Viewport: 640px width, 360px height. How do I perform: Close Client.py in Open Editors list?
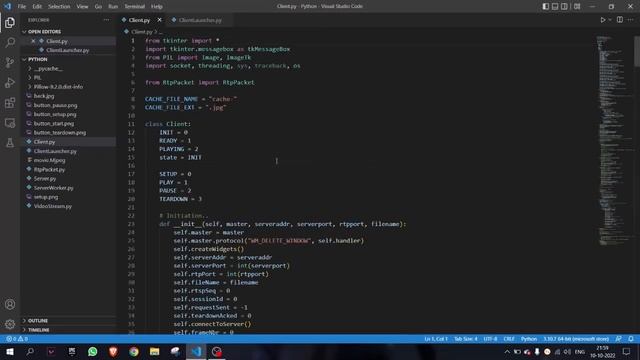pyautogui.click(x=33, y=41)
